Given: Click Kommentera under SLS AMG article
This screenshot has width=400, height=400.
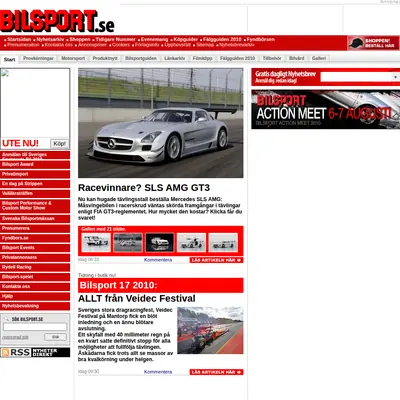Looking at the screenshot, I should tap(158, 260).
